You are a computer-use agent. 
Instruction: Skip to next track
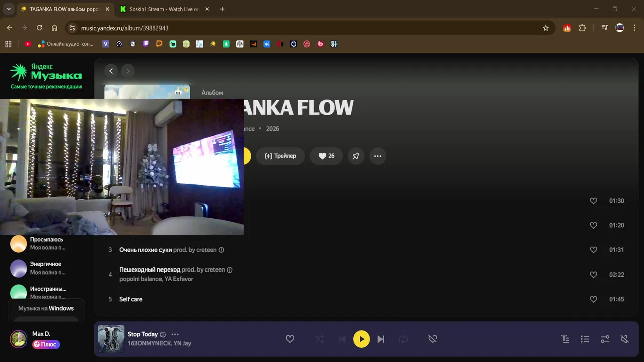(x=381, y=339)
